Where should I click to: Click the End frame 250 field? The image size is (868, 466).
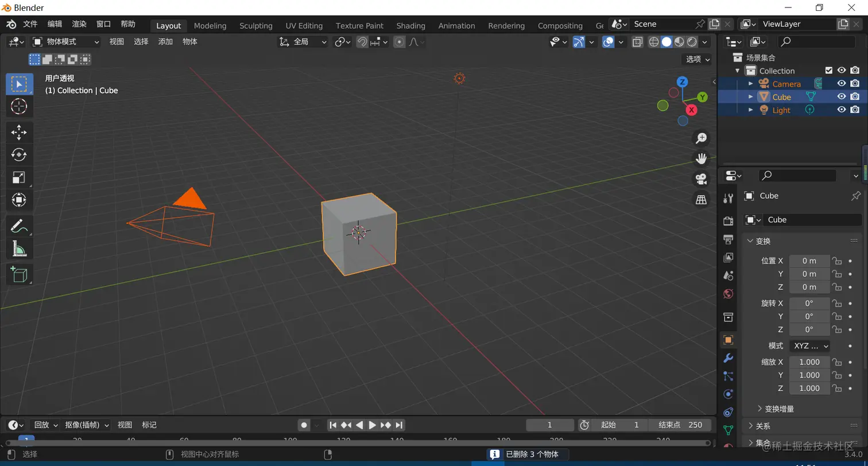tap(680, 425)
